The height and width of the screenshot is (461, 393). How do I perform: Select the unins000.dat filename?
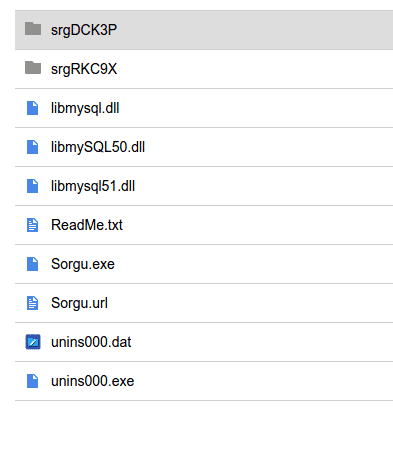(x=91, y=342)
